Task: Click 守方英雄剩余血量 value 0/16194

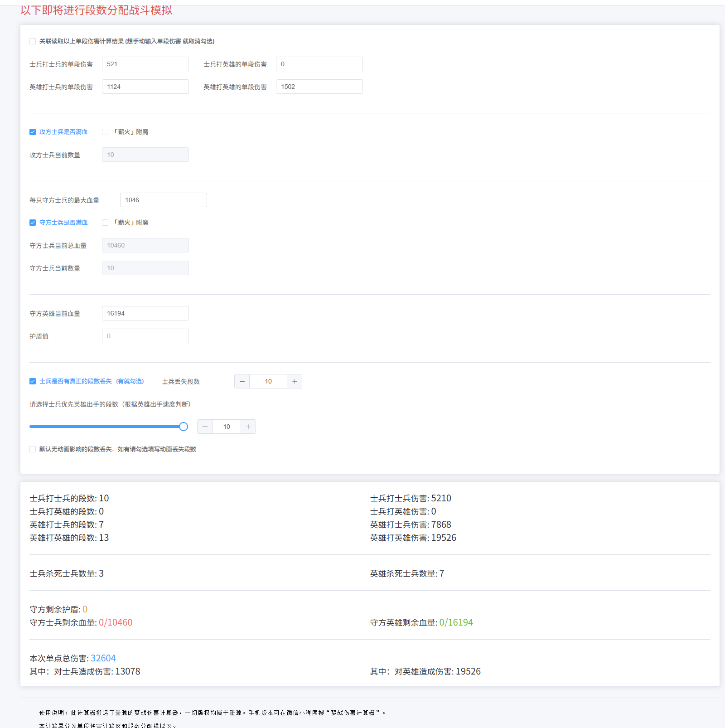Action: [x=456, y=622]
